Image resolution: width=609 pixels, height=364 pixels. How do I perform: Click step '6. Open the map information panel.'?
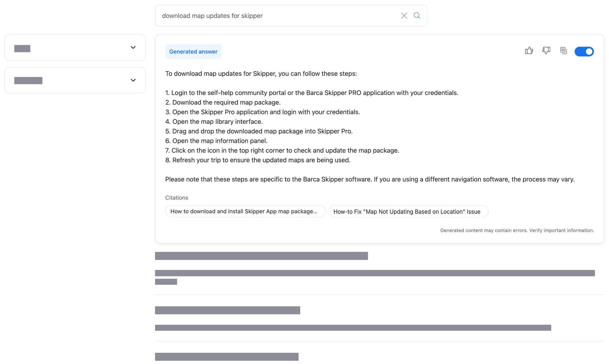pos(216,141)
